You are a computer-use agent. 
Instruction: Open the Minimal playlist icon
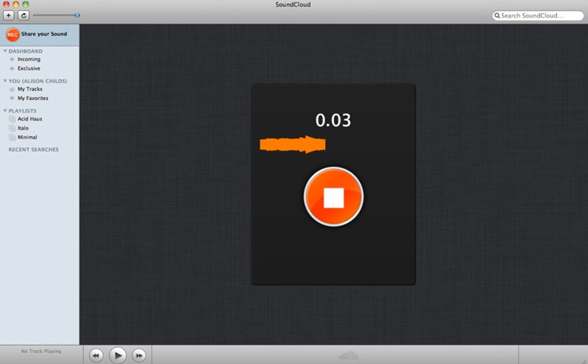point(13,137)
